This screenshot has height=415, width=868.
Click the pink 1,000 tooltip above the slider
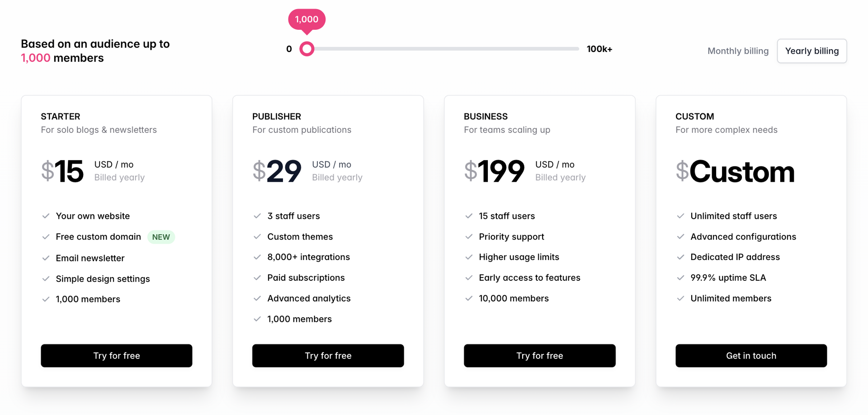(307, 19)
